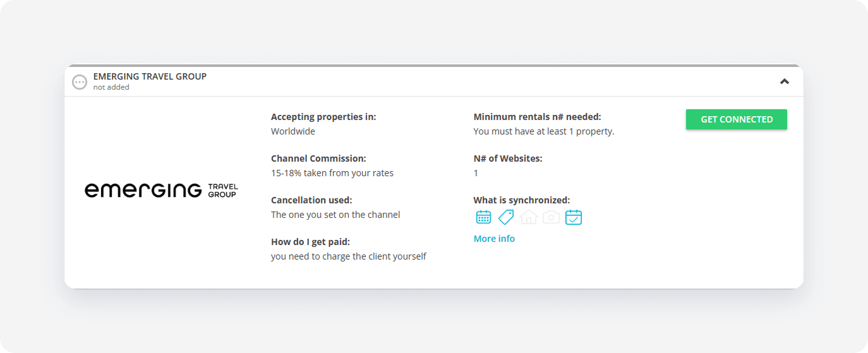The width and height of the screenshot is (868, 353).
Task: Open the More info link
Action: tap(494, 239)
